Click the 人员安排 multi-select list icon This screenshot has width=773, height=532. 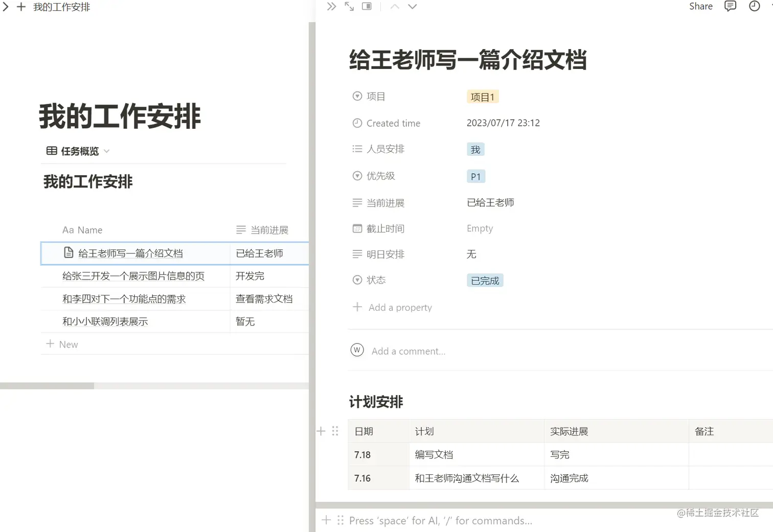(357, 149)
